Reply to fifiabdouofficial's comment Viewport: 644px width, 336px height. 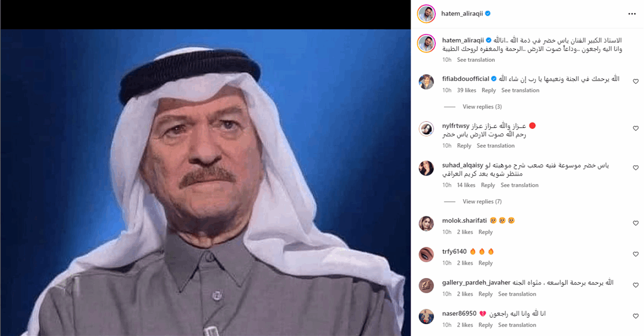coord(489,90)
